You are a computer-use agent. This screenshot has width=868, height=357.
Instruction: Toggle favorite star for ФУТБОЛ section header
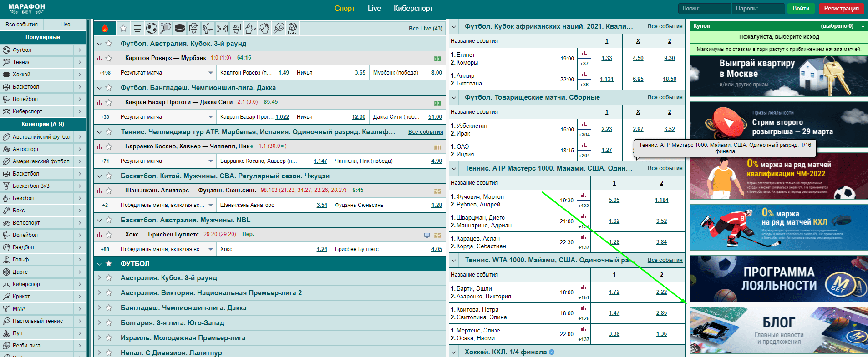109,264
